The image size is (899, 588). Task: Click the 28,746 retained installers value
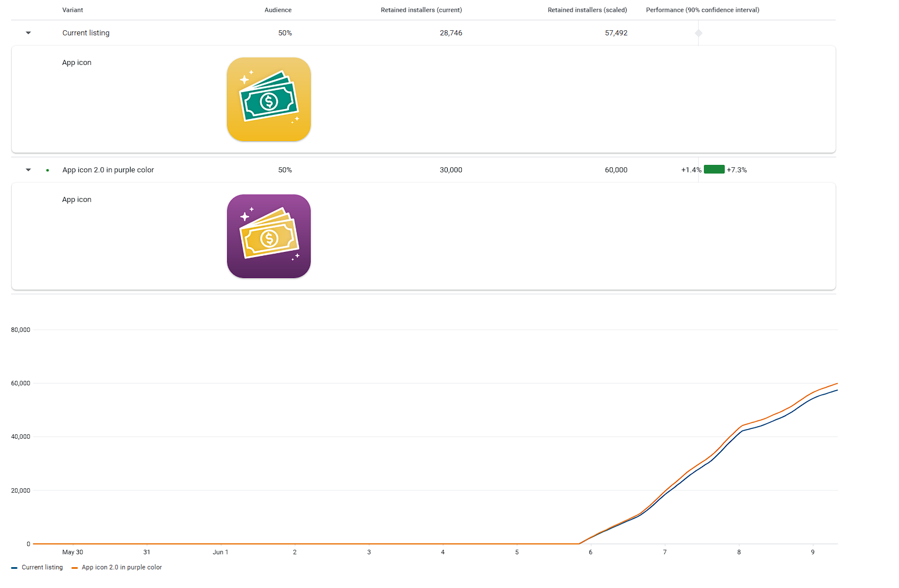pos(451,33)
